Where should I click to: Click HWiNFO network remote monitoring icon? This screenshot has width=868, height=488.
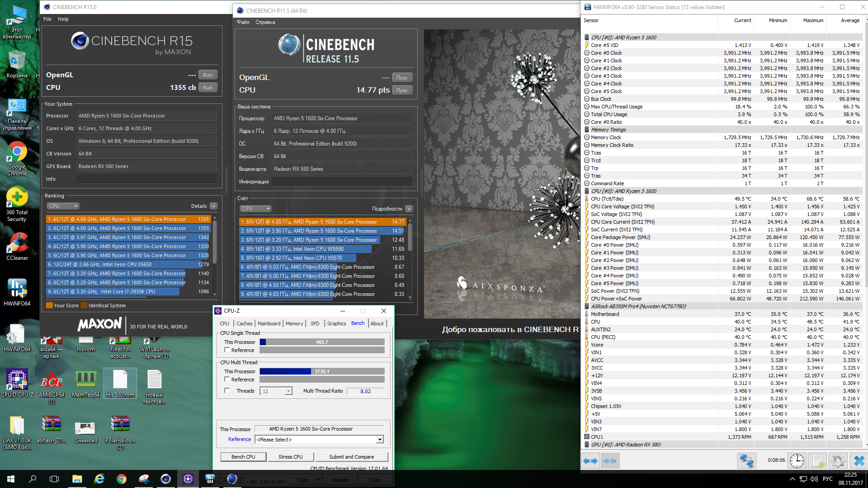pos(746,461)
